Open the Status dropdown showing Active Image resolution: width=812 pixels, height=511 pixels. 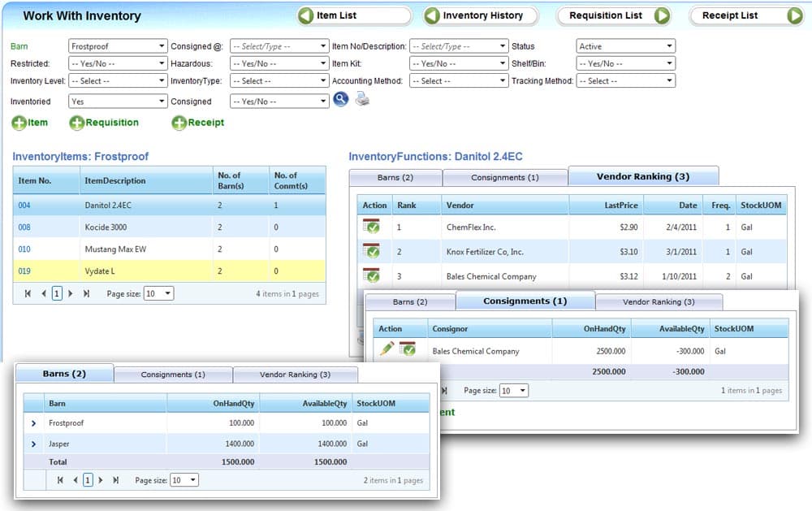(x=625, y=46)
